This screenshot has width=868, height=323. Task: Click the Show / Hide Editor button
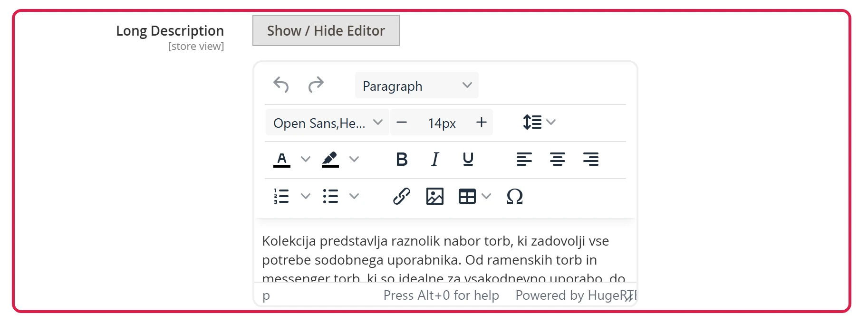click(326, 30)
